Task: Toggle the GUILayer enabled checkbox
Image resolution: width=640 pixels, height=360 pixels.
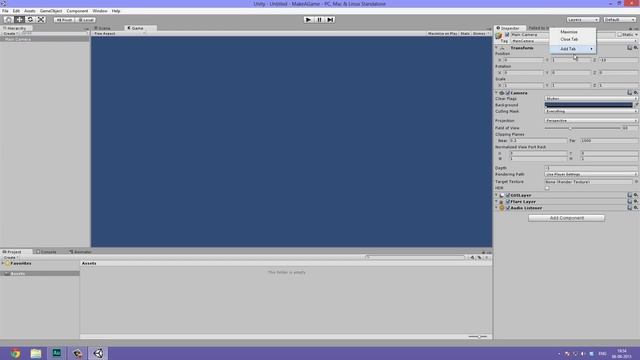Action: point(508,196)
